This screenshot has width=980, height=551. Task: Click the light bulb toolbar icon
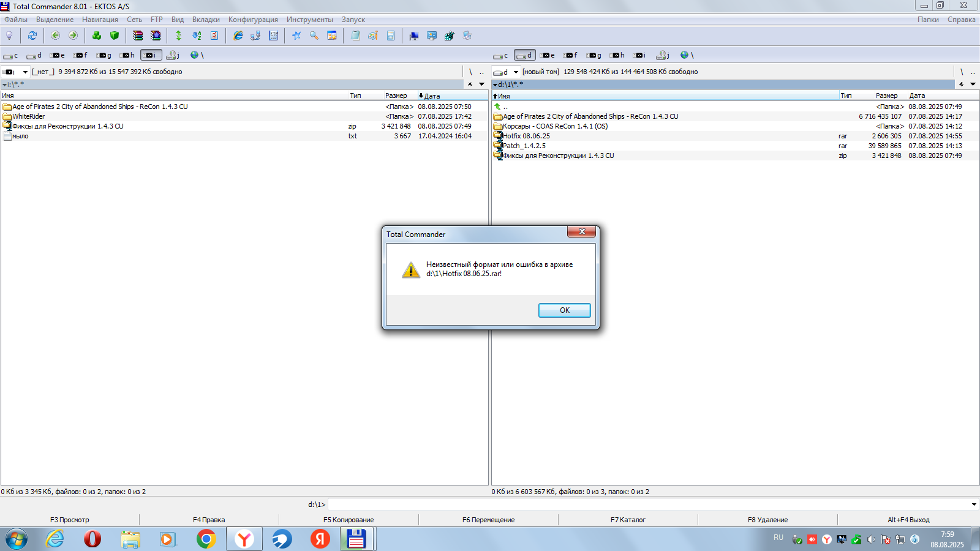tap(9, 36)
